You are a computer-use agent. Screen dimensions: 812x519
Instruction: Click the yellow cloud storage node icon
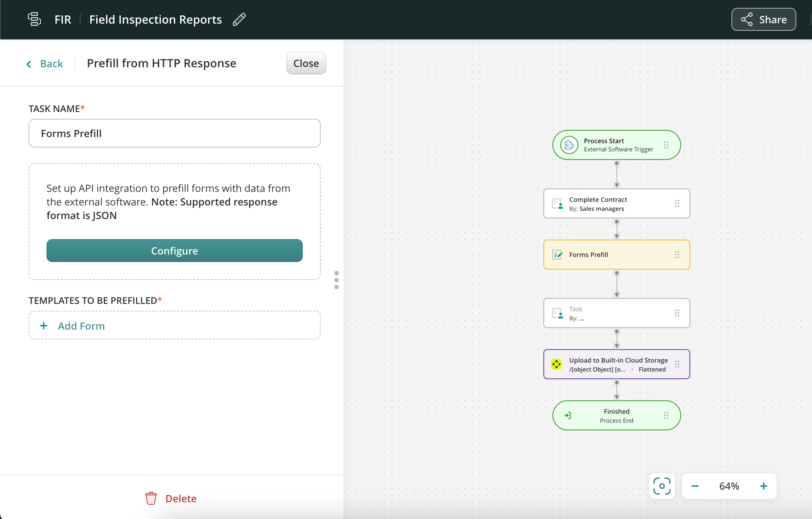pyautogui.click(x=556, y=364)
